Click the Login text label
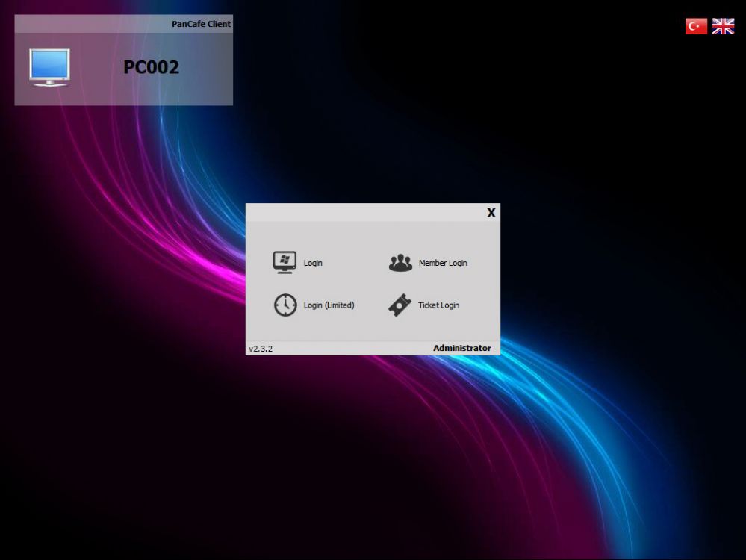 [313, 263]
